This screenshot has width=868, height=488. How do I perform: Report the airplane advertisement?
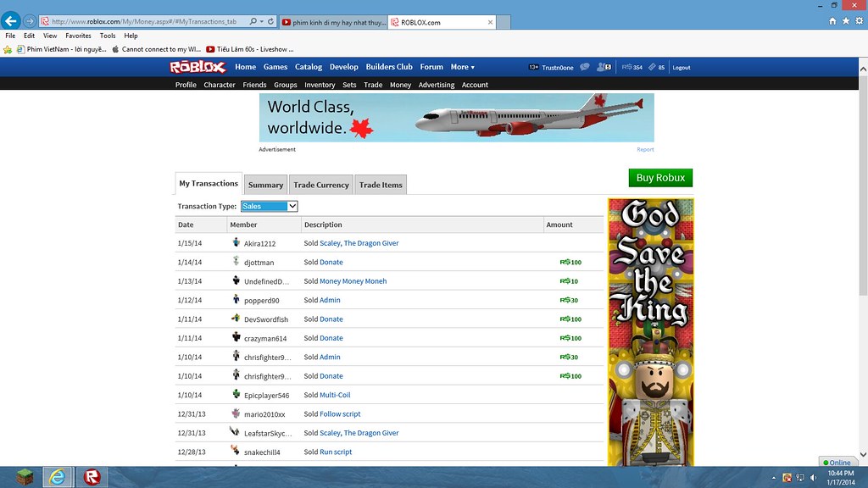point(645,149)
